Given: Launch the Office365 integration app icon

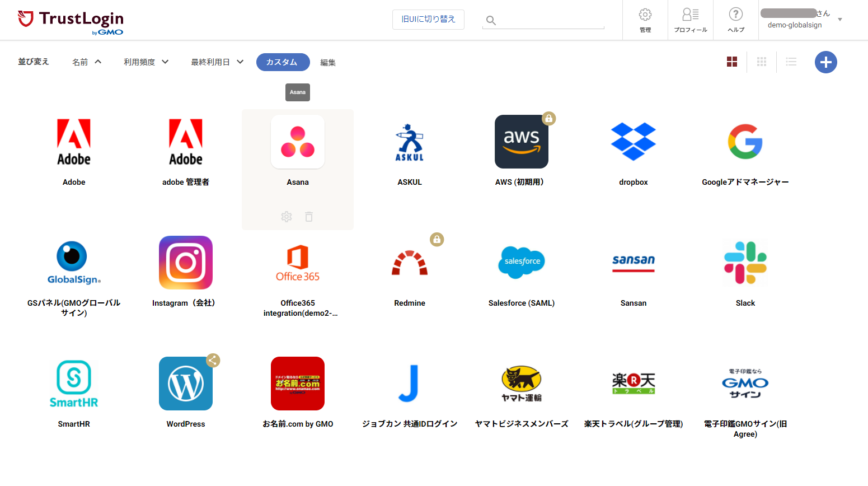Looking at the screenshot, I should click(x=298, y=263).
